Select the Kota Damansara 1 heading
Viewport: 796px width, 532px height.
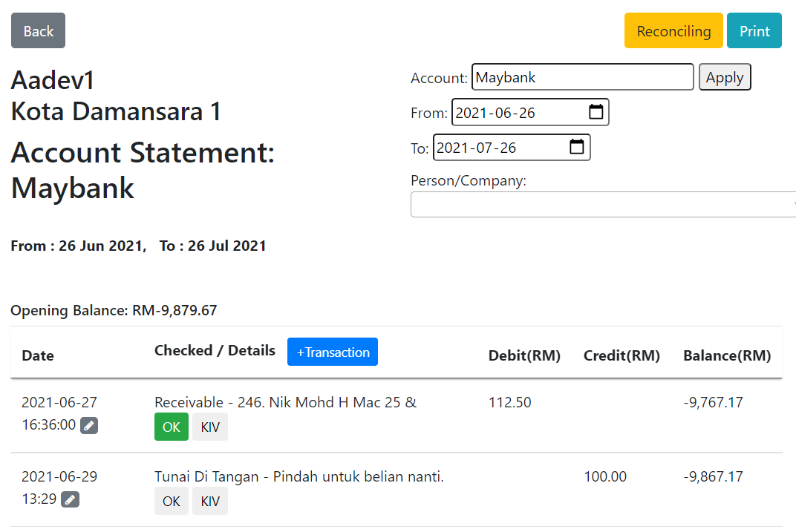pyautogui.click(x=117, y=111)
